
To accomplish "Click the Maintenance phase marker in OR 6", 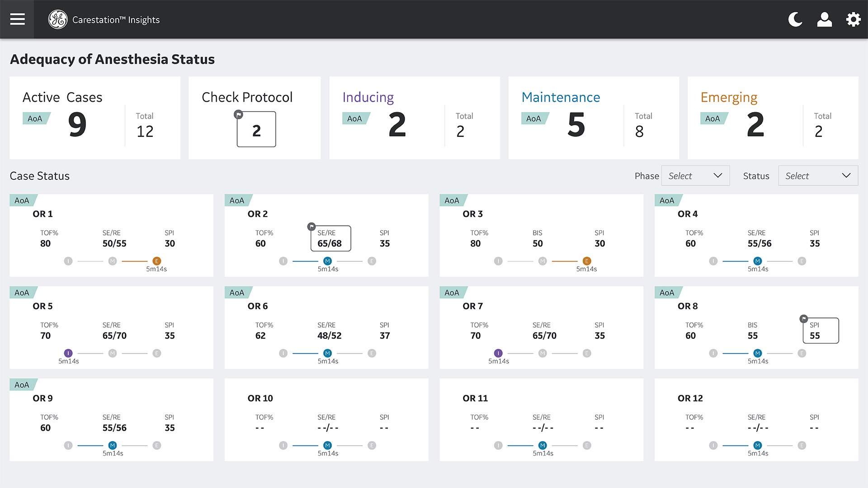I will click(x=328, y=353).
